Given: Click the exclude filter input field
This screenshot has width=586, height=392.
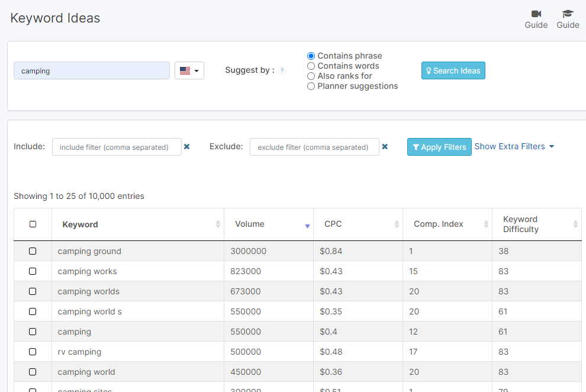Looking at the screenshot, I should (314, 147).
